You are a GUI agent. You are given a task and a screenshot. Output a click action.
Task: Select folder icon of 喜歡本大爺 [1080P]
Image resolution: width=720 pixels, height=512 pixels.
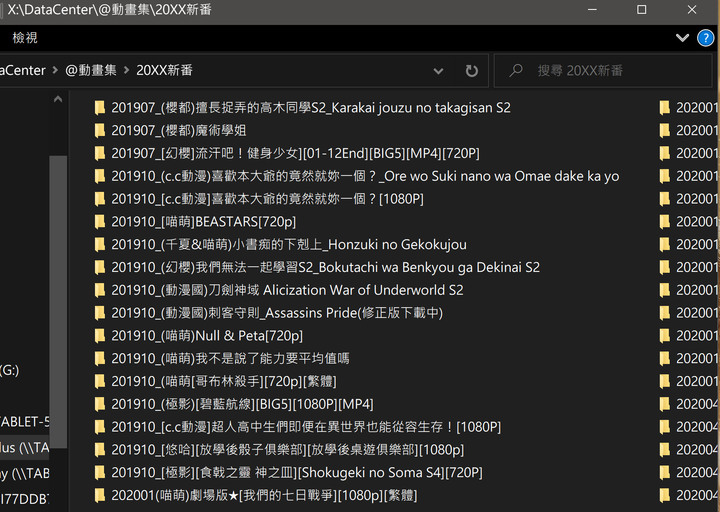(100, 199)
